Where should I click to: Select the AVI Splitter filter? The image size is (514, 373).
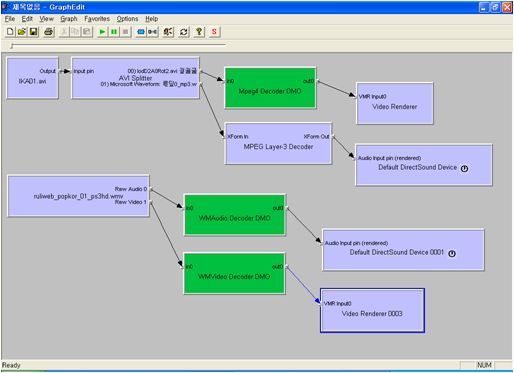click(x=135, y=78)
